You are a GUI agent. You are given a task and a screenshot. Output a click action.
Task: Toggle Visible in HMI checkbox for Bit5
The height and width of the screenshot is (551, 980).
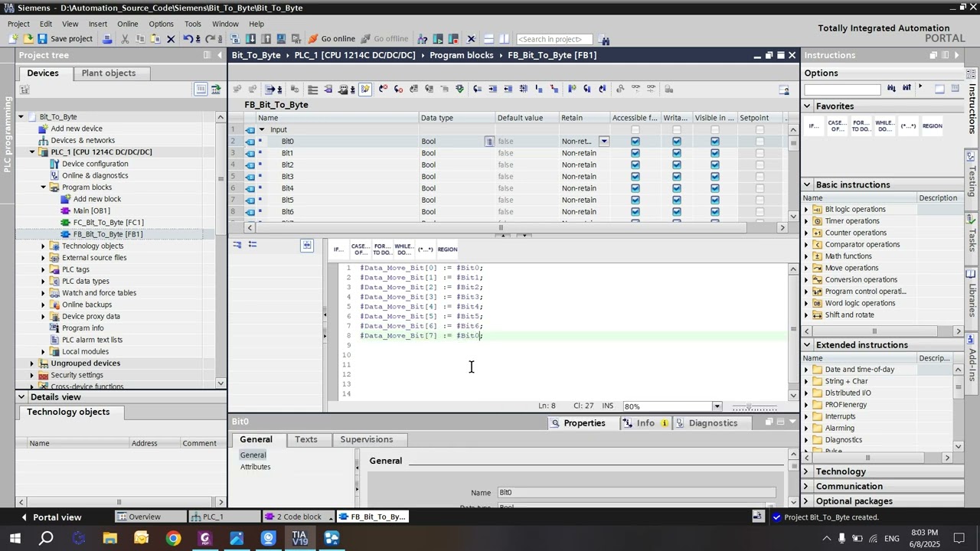point(715,200)
